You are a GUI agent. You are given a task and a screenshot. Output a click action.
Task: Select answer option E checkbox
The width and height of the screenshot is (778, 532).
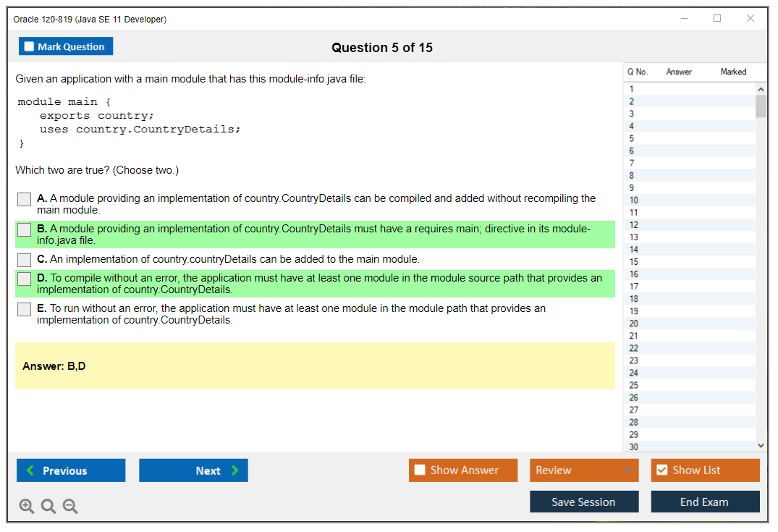click(x=25, y=309)
